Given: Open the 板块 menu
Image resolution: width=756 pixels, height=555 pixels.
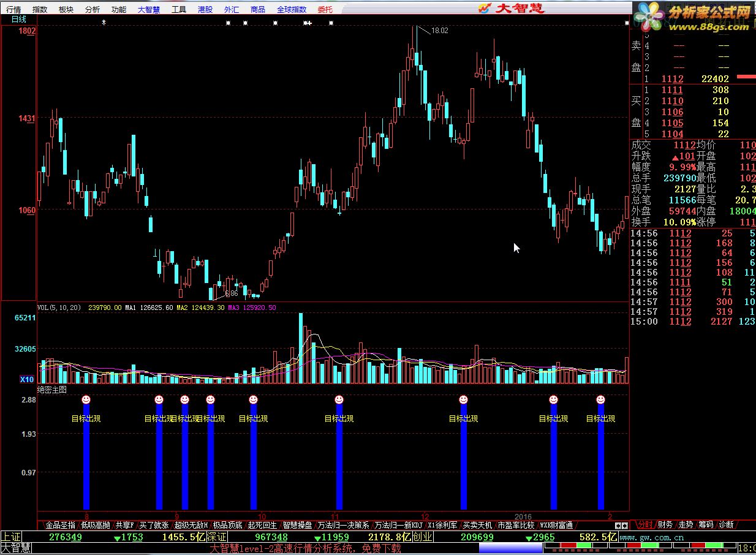Looking at the screenshot, I should (x=66, y=9).
